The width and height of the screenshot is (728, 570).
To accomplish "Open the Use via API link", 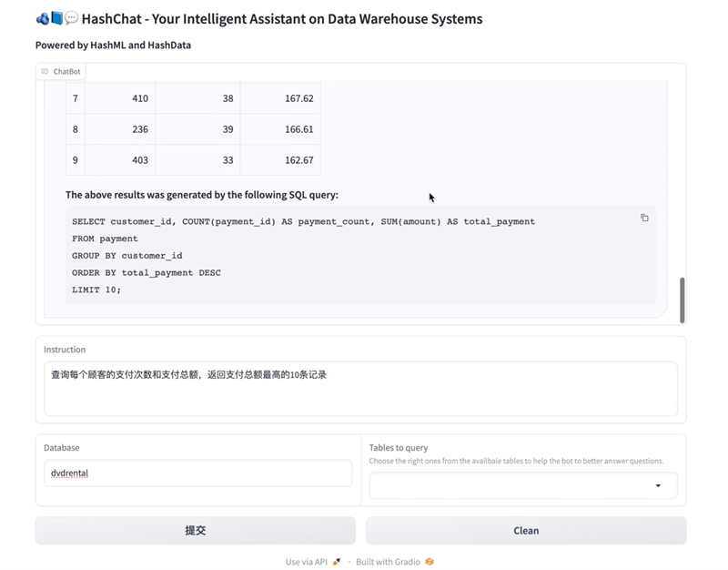I will click(307, 562).
